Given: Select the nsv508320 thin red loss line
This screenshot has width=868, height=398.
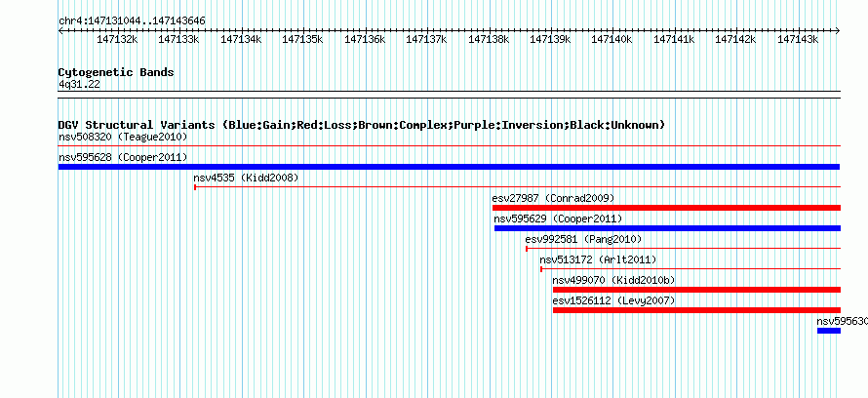Looking at the screenshot, I should tap(450, 146).
